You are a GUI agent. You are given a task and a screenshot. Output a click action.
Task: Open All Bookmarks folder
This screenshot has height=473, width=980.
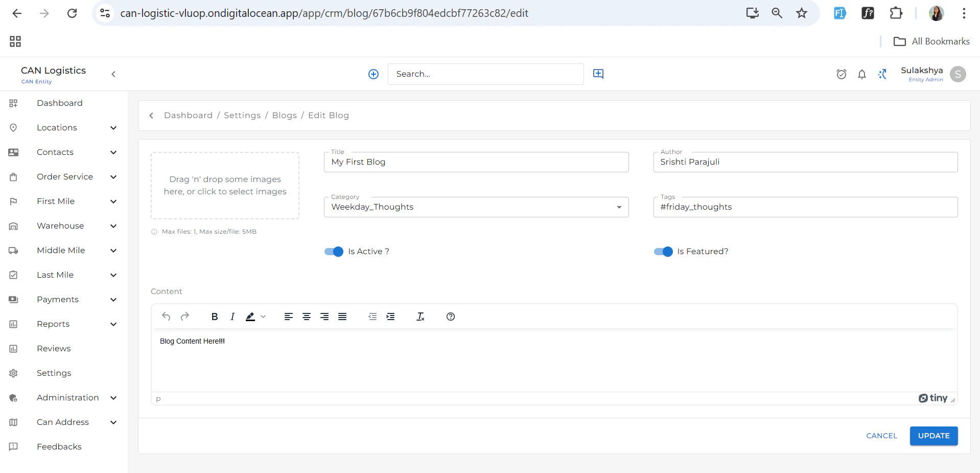931,41
